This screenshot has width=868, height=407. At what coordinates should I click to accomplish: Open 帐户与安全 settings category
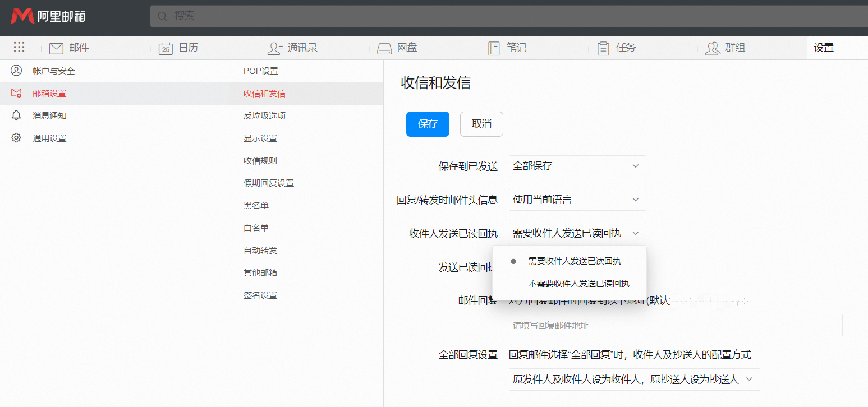tap(114, 71)
